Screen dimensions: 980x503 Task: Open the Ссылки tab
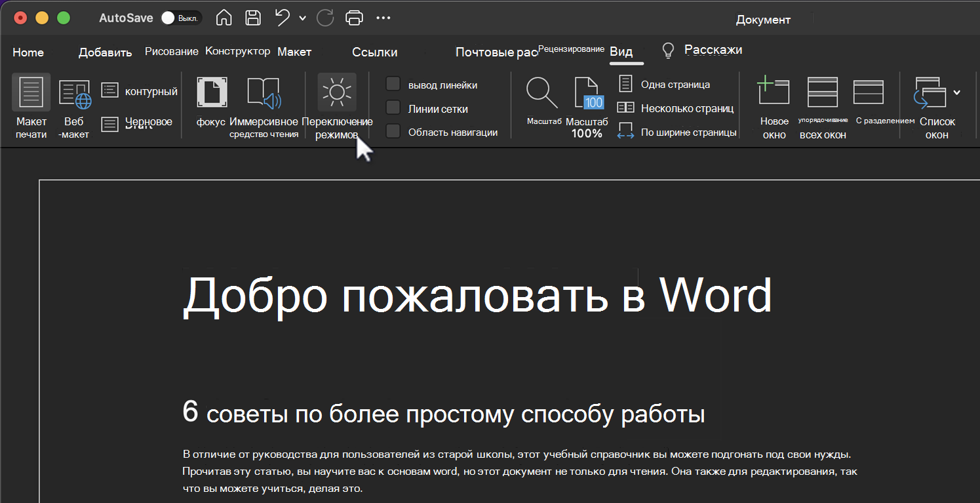375,52
